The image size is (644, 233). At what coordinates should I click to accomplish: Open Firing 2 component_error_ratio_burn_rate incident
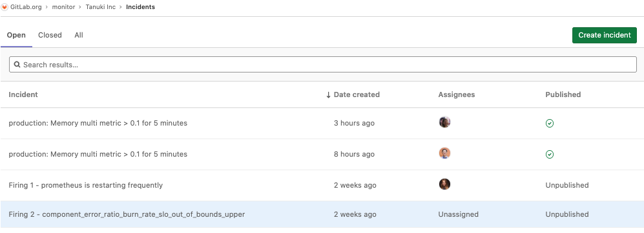(x=127, y=214)
